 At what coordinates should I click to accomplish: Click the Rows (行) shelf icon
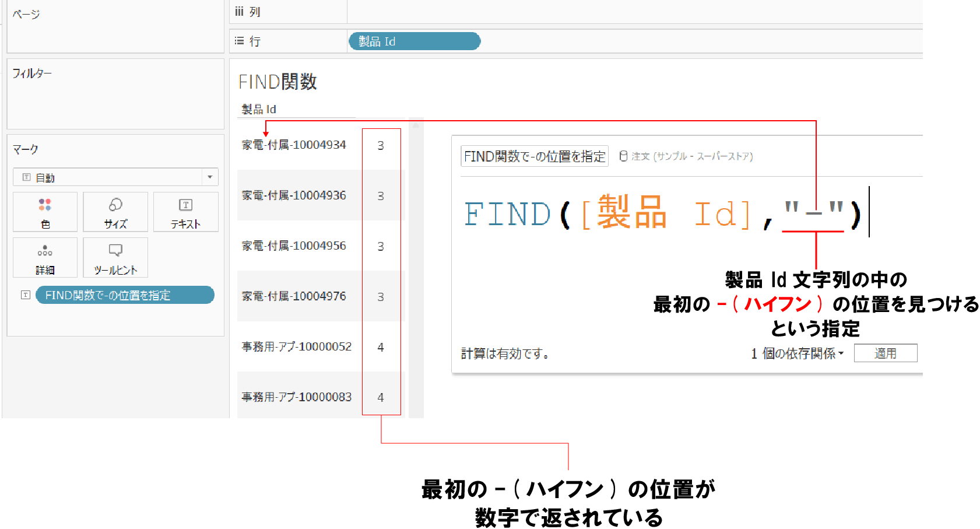tap(239, 41)
